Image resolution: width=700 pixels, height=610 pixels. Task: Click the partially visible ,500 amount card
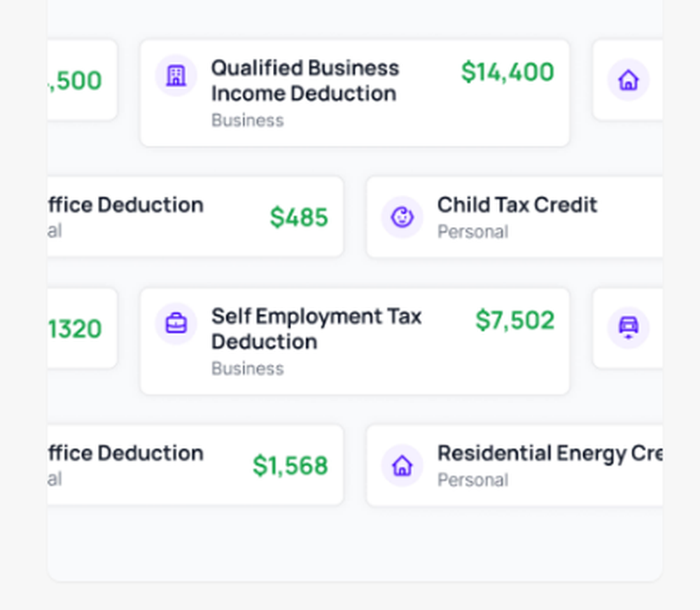76,81
